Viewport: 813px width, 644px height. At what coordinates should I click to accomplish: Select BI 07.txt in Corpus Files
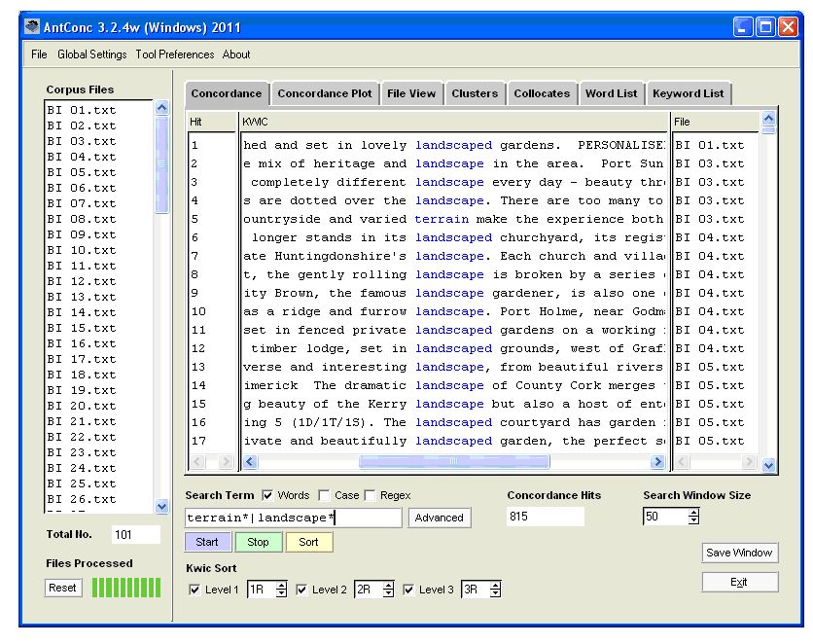coord(82,203)
